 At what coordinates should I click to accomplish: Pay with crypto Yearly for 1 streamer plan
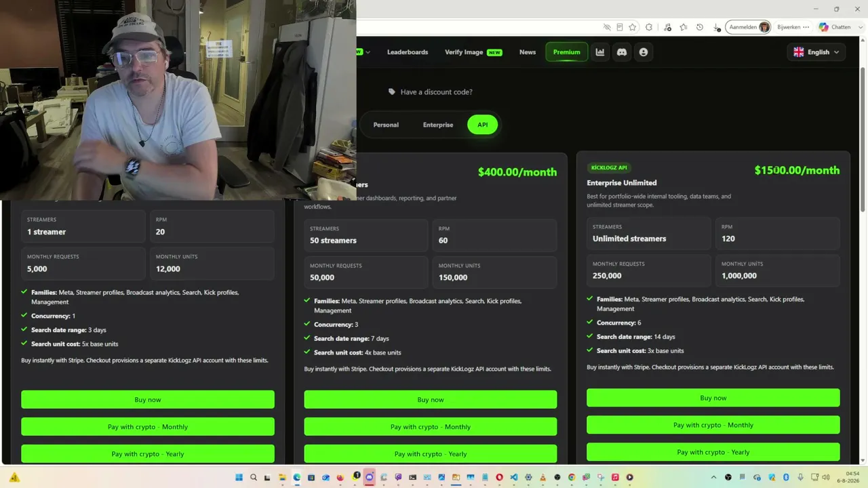pos(148,453)
